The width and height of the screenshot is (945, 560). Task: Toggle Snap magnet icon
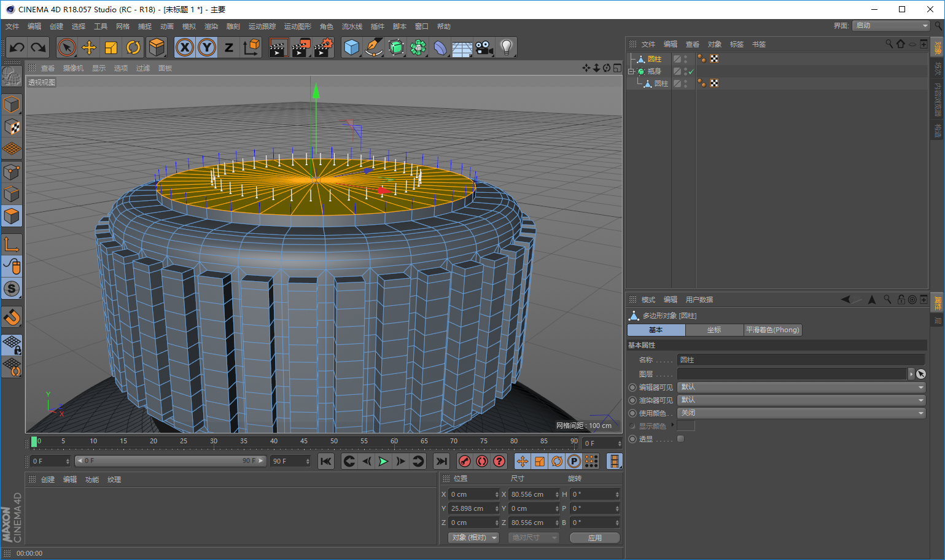coord(12,317)
